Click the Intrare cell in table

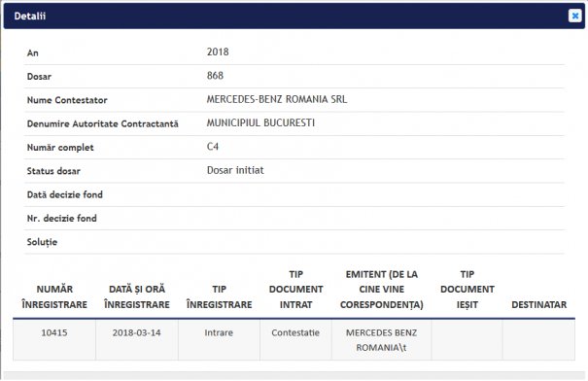(x=219, y=332)
